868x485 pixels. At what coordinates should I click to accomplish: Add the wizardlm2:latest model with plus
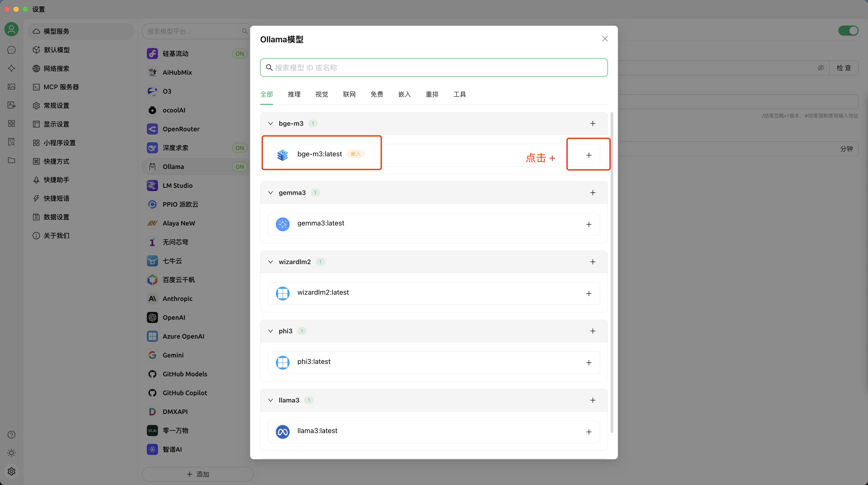(x=589, y=294)
